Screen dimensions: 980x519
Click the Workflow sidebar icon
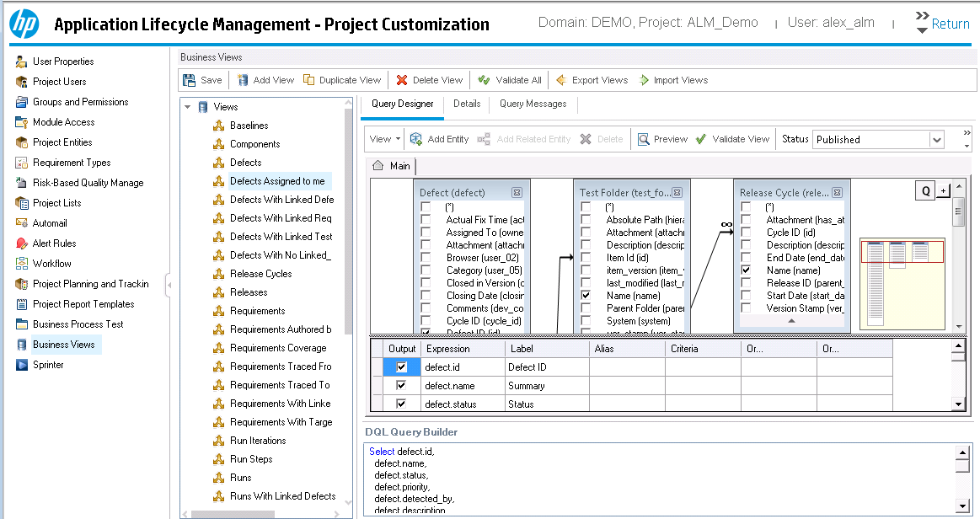click(x=21, y=264)
